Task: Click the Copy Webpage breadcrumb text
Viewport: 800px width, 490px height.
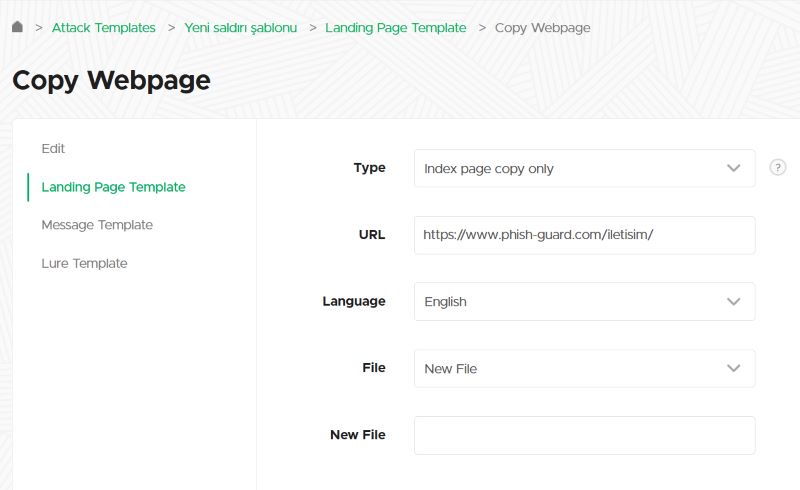Action: pyautogui.click(x=542, y=27)
